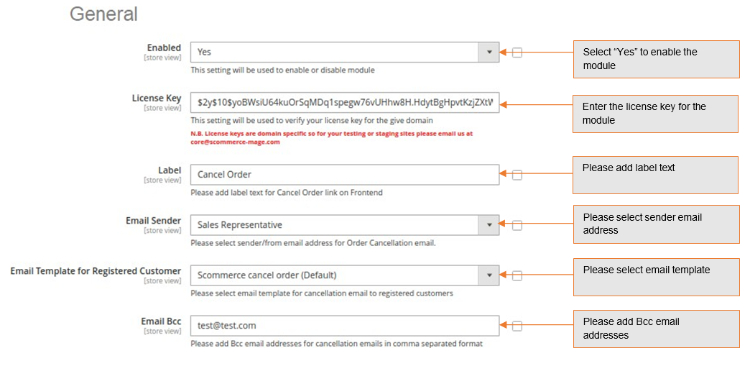Image resolution: width=750 pixels, height=366 pixels.
Task: Tick the checkbox beside Email Bcc field
Action: point(517,326)
